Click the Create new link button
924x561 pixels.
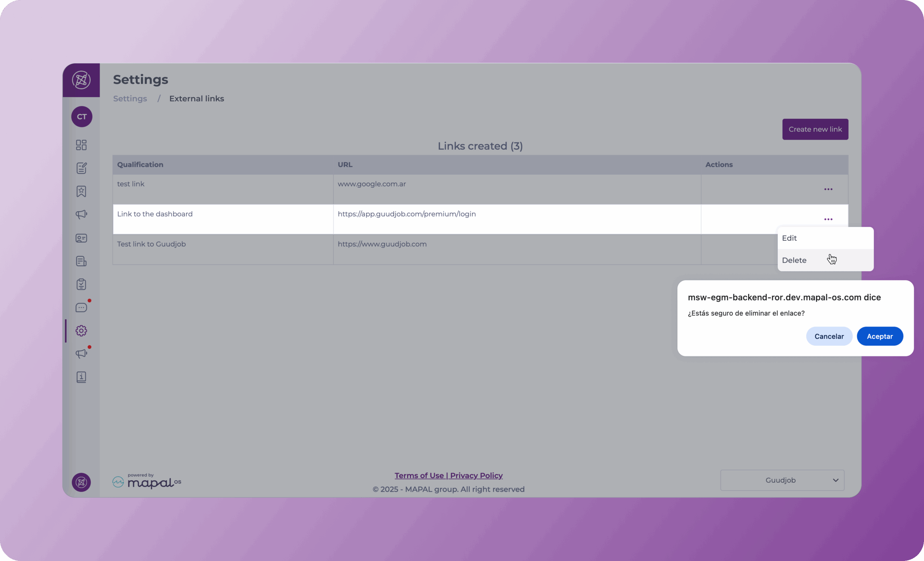[x=815, y=129]
